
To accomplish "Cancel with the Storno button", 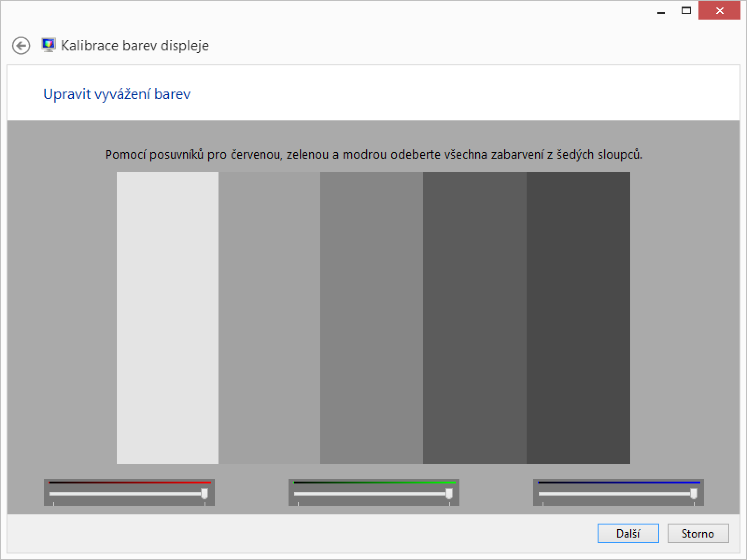I will click(x=698, y=533).
